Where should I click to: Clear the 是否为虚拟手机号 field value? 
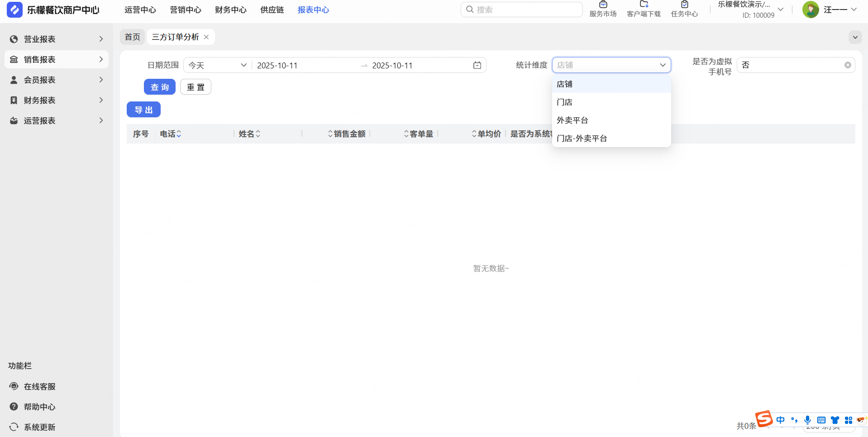(848, 65)
